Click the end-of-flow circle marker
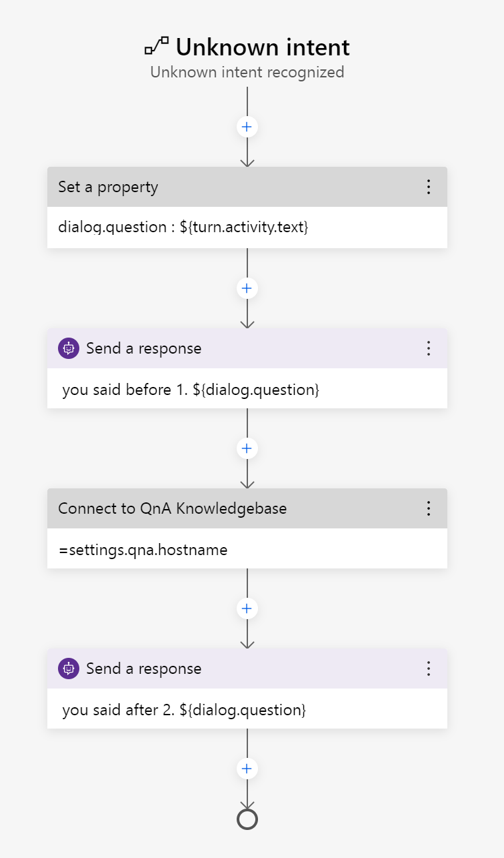This screenshot has height=858, width=504. click(x=247, y=819)
